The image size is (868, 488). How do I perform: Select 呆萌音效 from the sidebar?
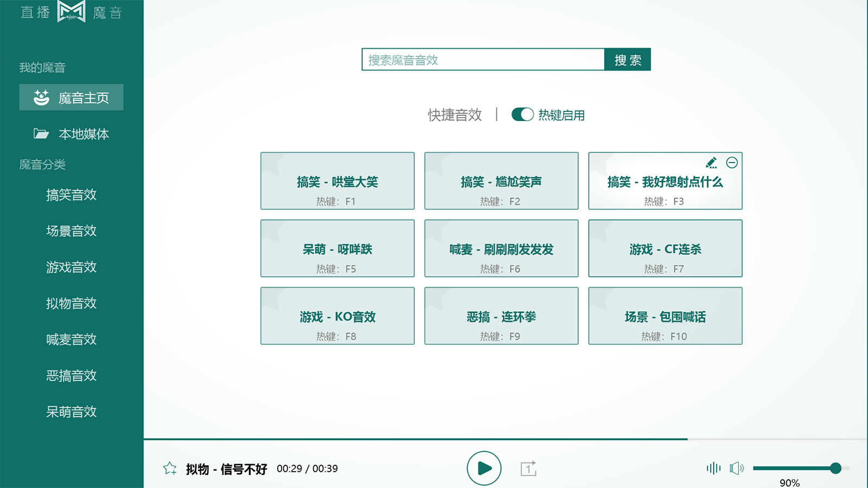tap(72, 412)
